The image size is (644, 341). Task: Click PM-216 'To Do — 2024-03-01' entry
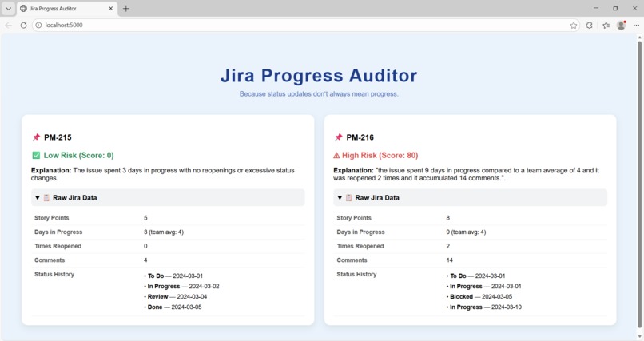[x=475, y=276]
